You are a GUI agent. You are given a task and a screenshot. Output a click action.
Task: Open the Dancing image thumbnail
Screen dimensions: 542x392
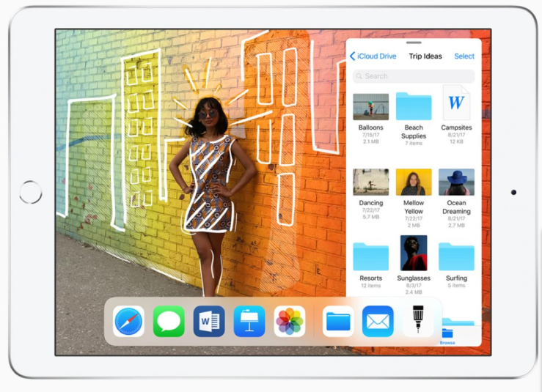(x=371, y=182)
